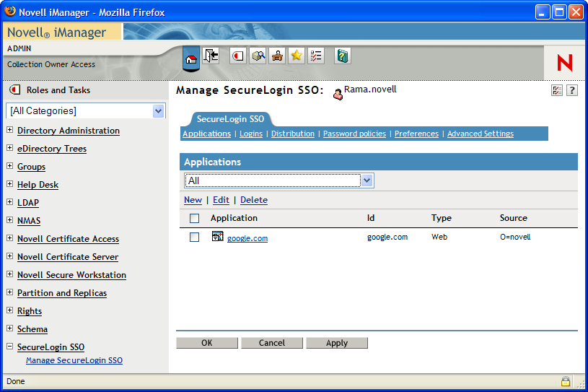Screen dimensions: 588x392
Task: Expand Novell Secure Workstation category
Action: [10, 274]
